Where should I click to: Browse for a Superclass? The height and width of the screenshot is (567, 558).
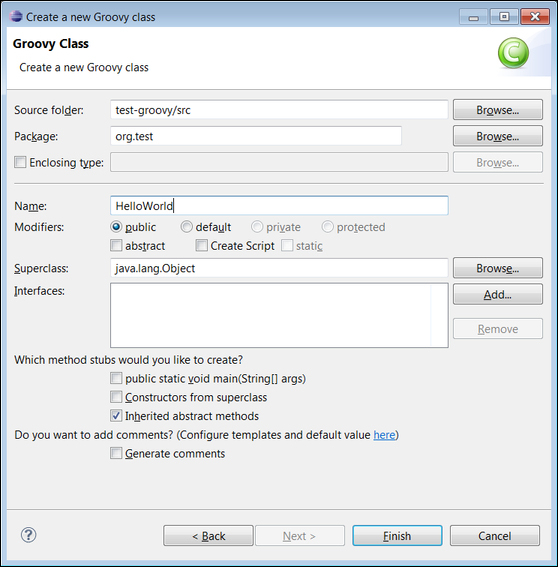pyautogui.click(x=498, y=268)
